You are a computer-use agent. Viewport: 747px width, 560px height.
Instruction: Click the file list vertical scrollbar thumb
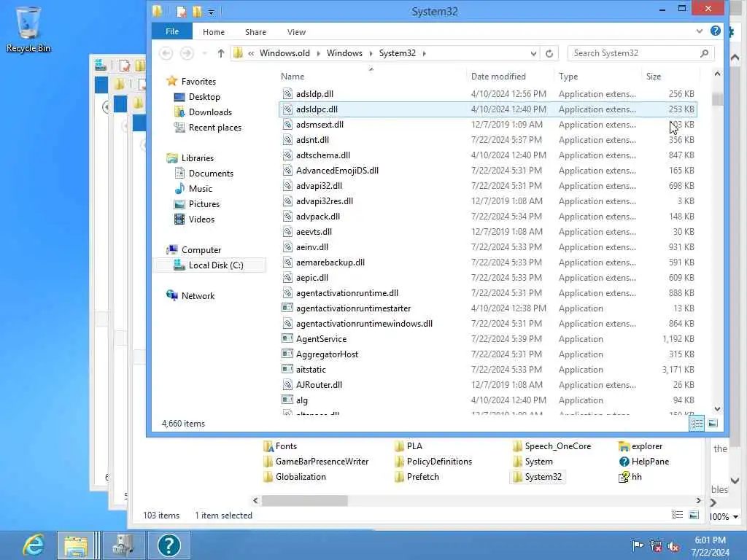pos(718,99)
